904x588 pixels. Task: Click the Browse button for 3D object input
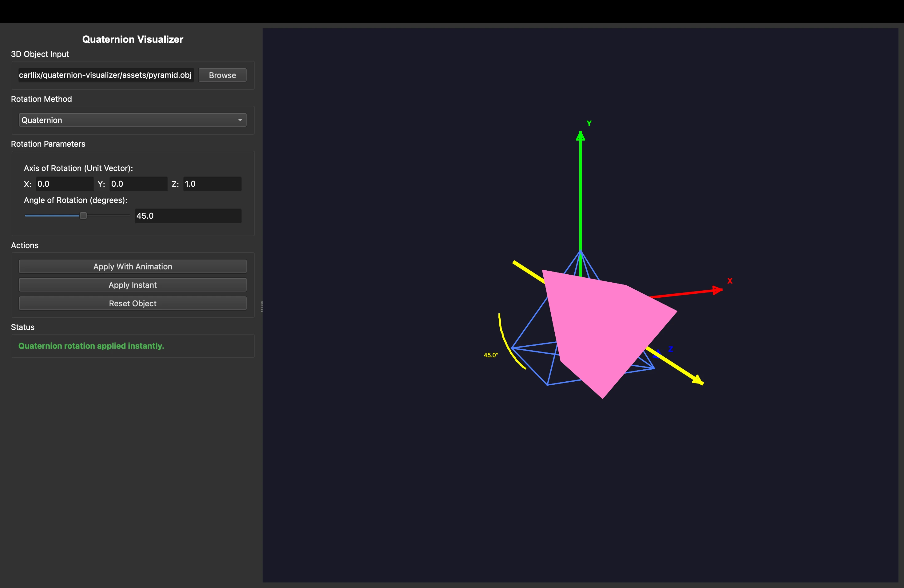tap(222, 75)
